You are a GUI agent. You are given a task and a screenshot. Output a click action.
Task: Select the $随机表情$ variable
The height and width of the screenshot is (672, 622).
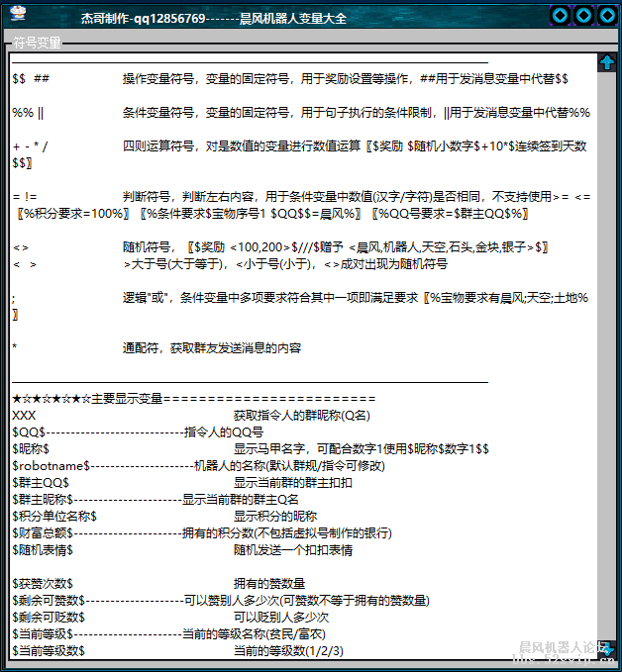point(43,550)
